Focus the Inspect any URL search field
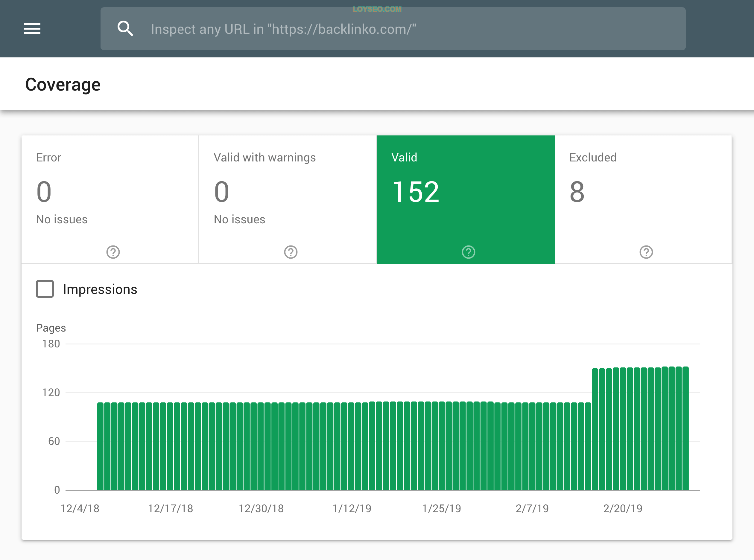The image size is (754, 560). 393,29
